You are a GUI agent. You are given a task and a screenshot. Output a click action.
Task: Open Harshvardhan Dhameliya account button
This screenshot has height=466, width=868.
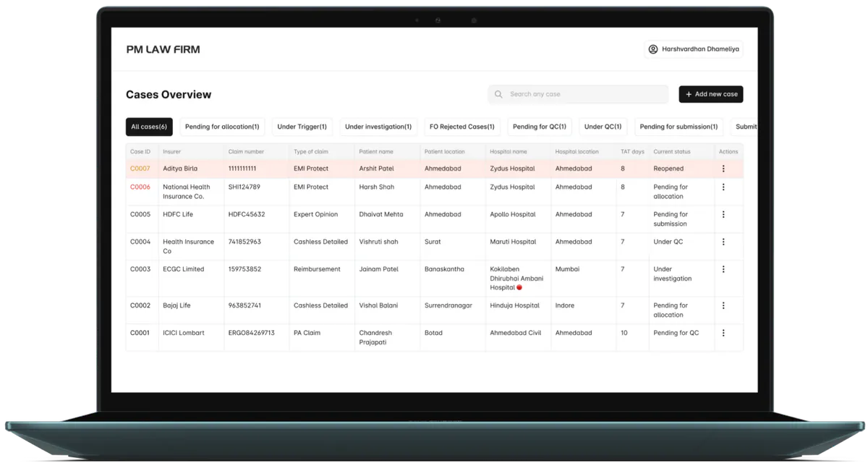click(694, 49)
